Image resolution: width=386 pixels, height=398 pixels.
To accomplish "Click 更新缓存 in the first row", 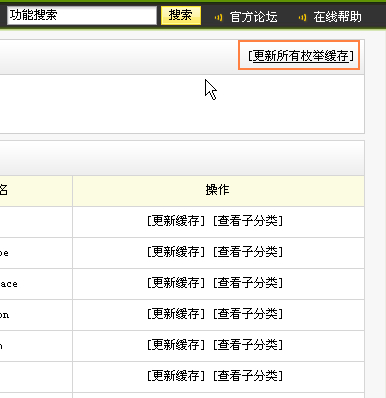I will [x=176, y=221].
